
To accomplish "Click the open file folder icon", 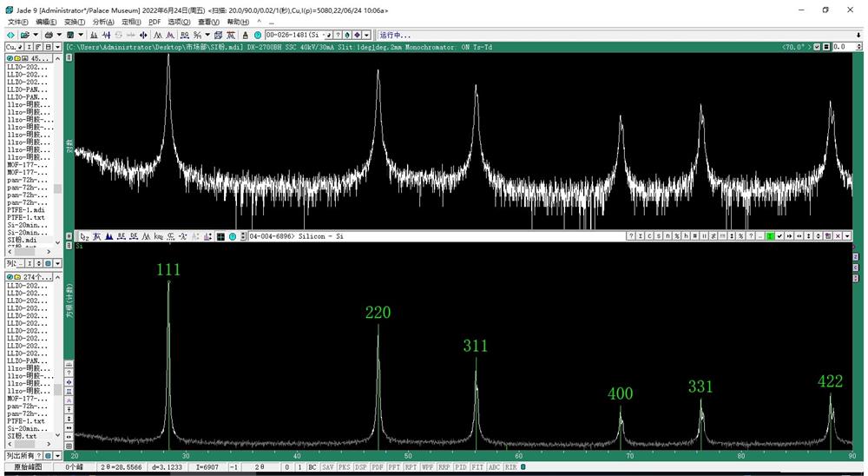I will pyautogui.click(x=25, y=35).
